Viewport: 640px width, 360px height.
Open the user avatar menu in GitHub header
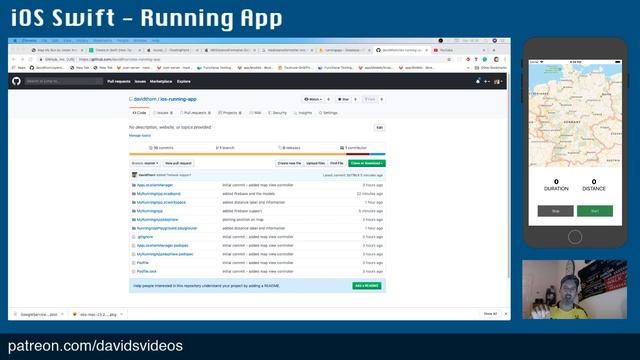point(498,82)
